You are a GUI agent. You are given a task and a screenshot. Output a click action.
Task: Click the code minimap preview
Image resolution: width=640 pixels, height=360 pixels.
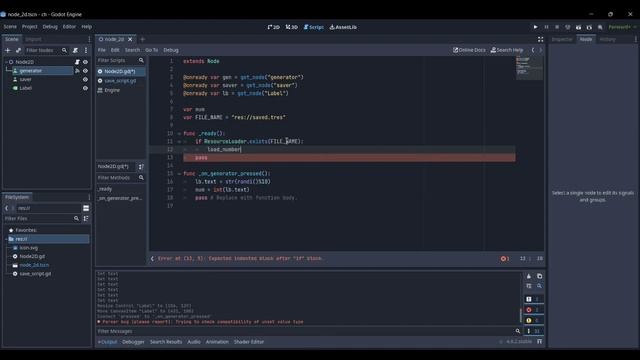point(529,67)
